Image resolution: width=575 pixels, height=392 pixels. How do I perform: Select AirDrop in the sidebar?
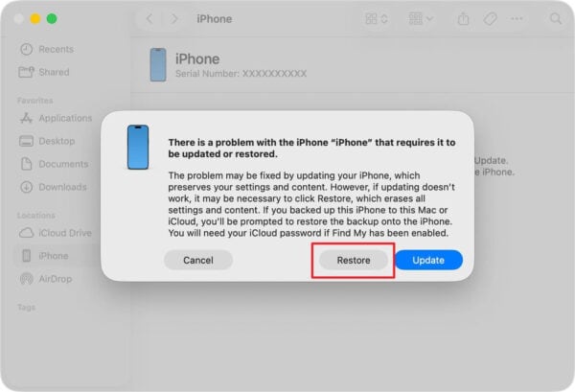46,279
